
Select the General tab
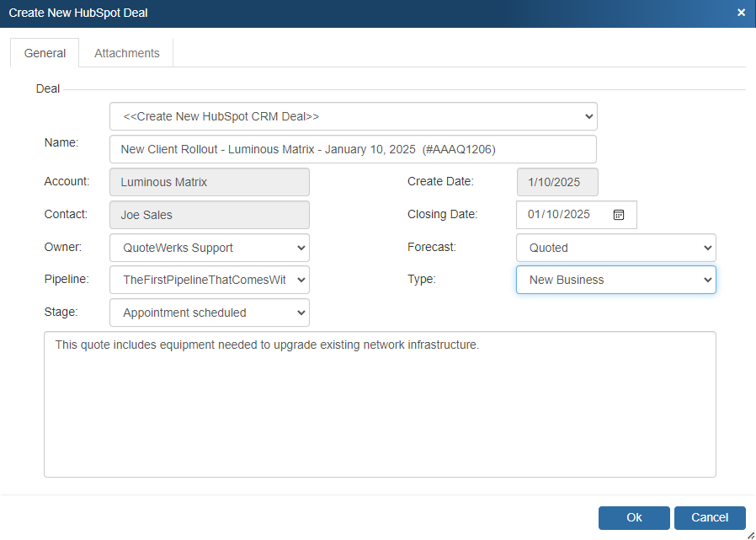(45, 53)
